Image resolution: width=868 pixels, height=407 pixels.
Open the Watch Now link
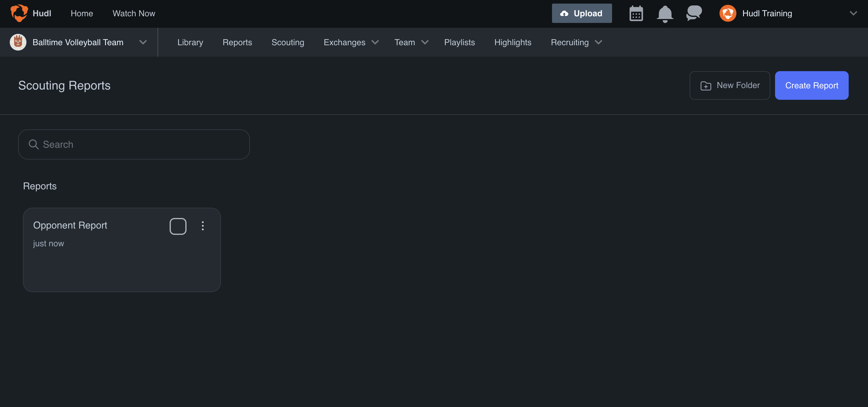134,14
